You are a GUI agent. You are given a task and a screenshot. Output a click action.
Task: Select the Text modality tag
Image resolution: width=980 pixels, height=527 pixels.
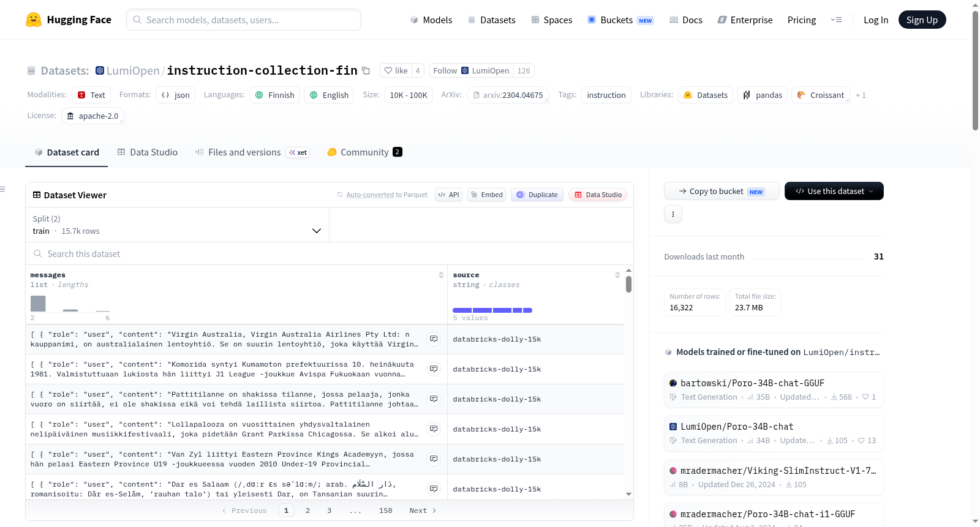tap(91, 95)
